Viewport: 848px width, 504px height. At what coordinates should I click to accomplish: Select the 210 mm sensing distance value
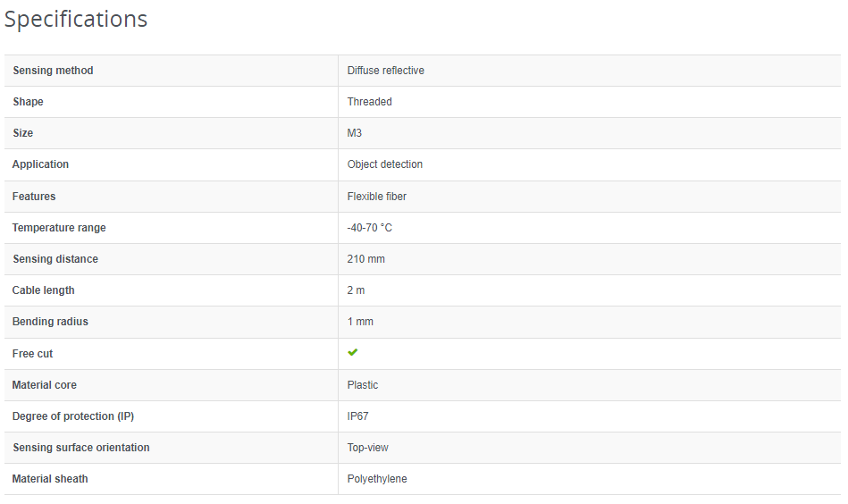(x=366, y=259)
